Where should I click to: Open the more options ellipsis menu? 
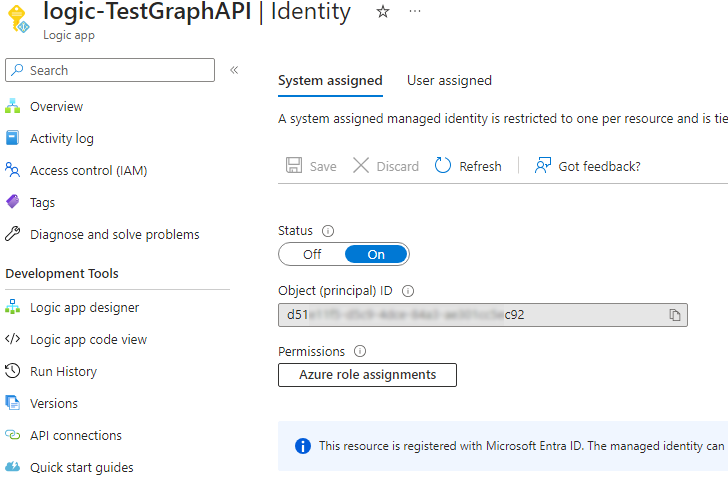[x=415, y=11]
